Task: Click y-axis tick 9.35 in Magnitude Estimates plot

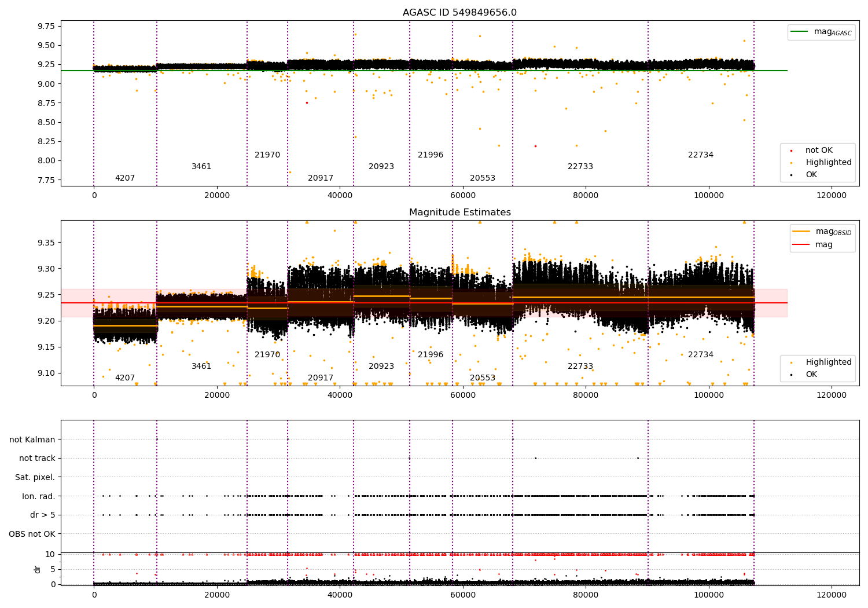Action: (x=46, y=243)
